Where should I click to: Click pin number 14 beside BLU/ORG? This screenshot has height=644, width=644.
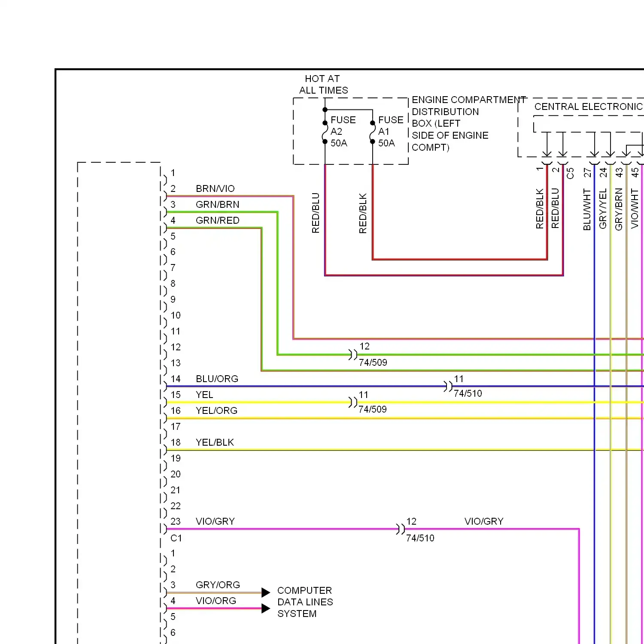(176, 379)
